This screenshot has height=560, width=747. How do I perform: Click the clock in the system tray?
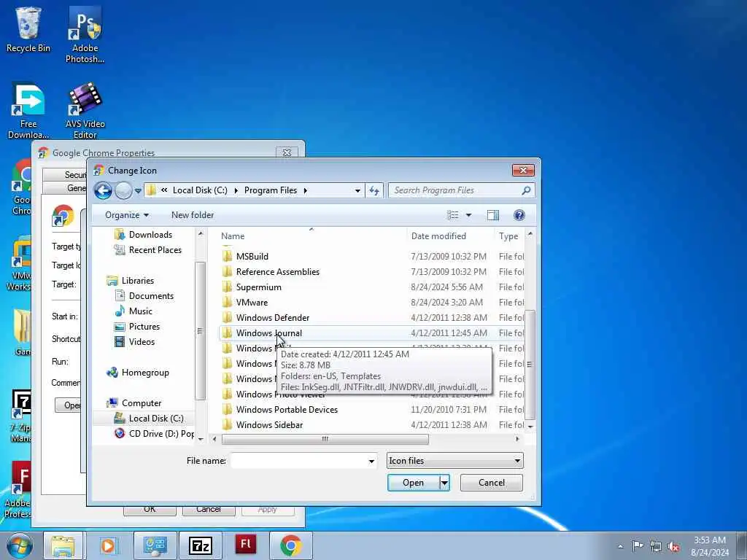710,546
